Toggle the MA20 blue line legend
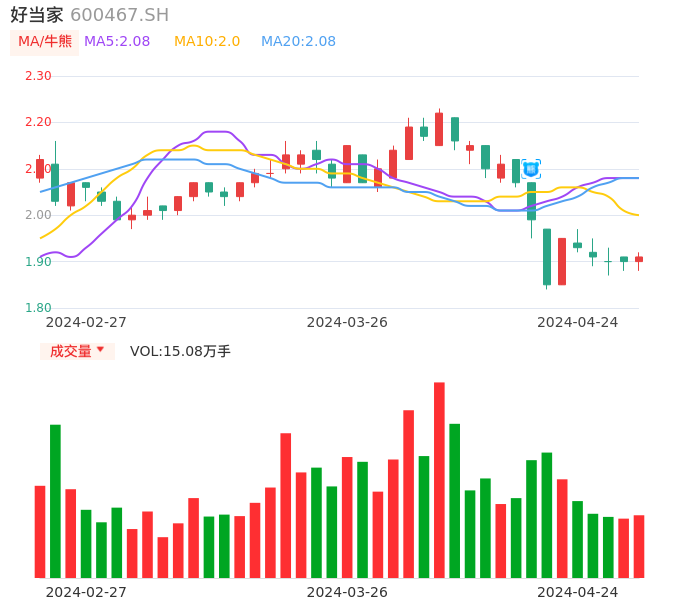 pos(298,42)
